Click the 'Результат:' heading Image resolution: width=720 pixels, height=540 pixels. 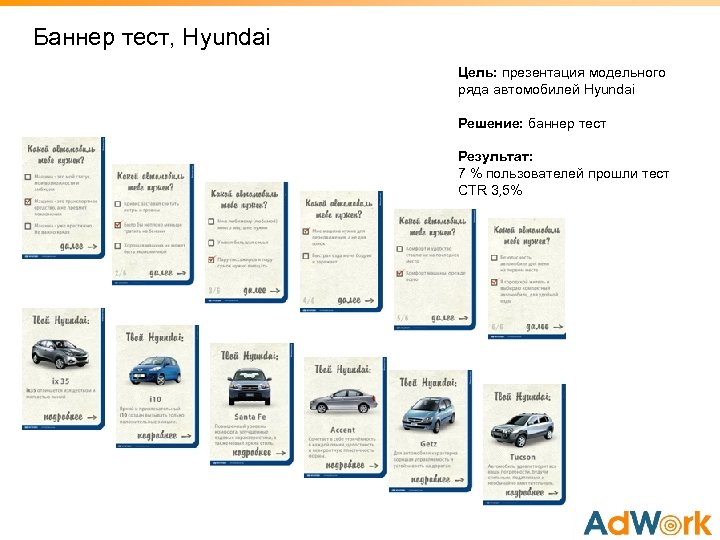(495, 157)
